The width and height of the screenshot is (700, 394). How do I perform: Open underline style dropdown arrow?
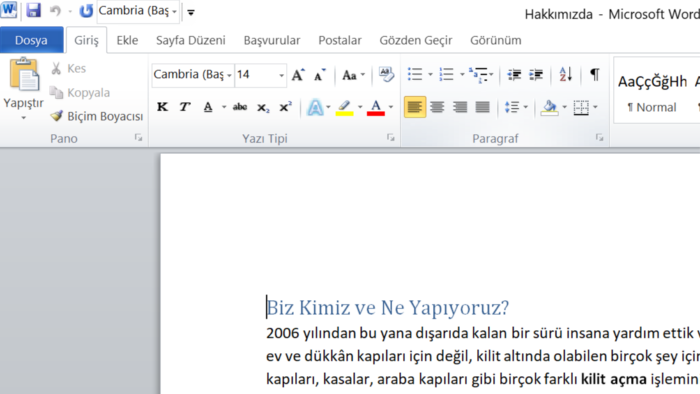224,107
